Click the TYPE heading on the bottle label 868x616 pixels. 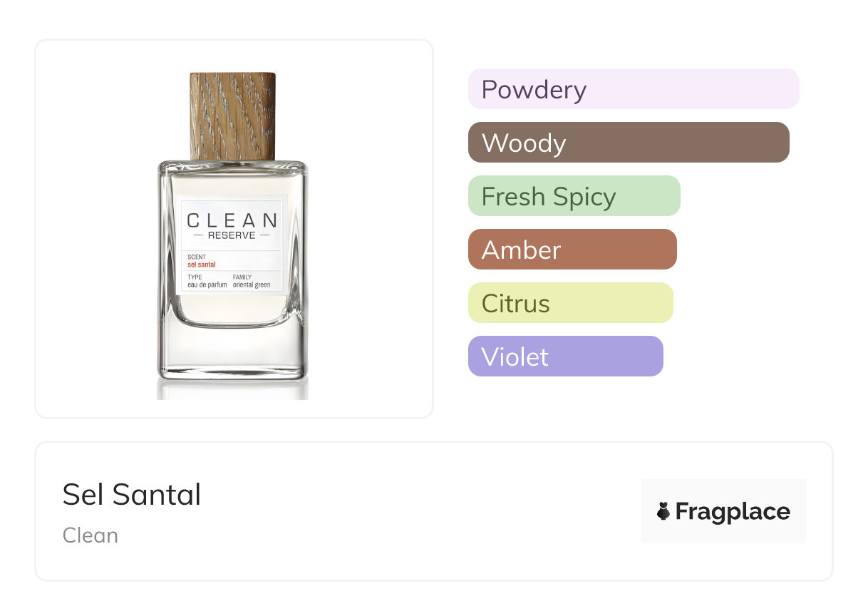[x=195, y=277]
